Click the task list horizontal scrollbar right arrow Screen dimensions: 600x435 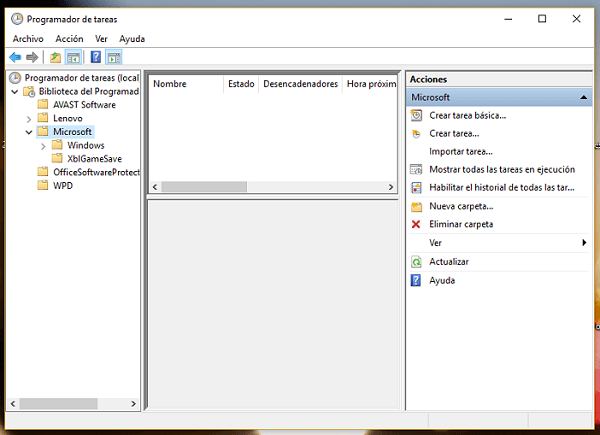pos(390,187)
